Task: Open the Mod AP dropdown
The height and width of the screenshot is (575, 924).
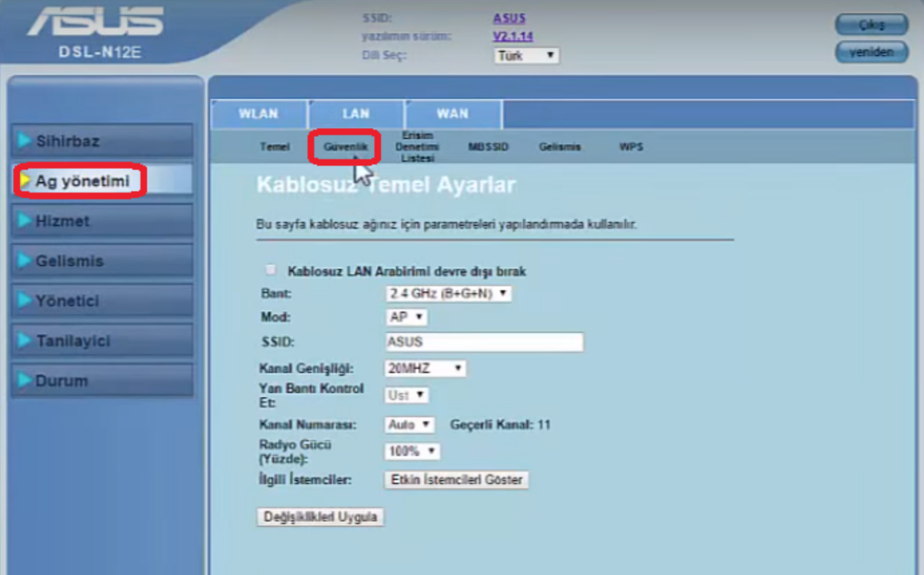Action: click(x=407, y=316)
